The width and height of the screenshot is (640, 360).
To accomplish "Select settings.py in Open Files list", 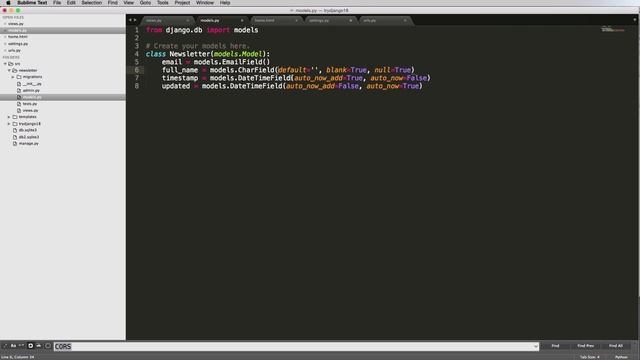I will [18, 44].
